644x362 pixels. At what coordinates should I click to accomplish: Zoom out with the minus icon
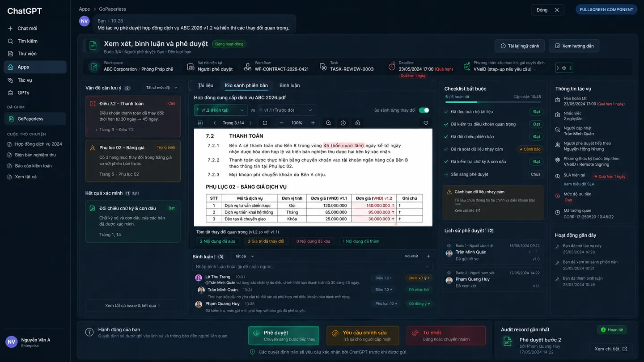tap(281, 123)
